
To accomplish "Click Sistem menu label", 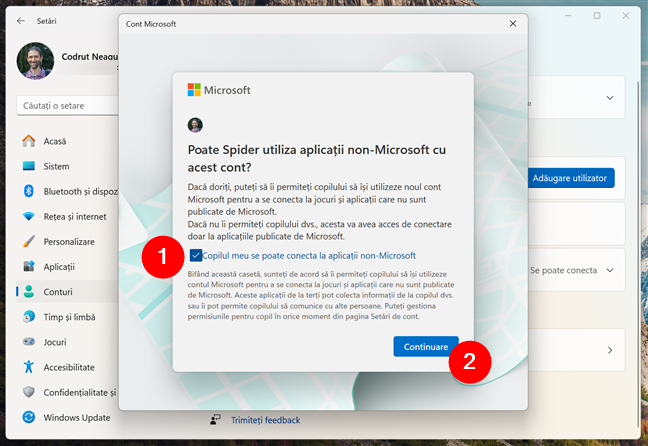I will tap(57, 166).
